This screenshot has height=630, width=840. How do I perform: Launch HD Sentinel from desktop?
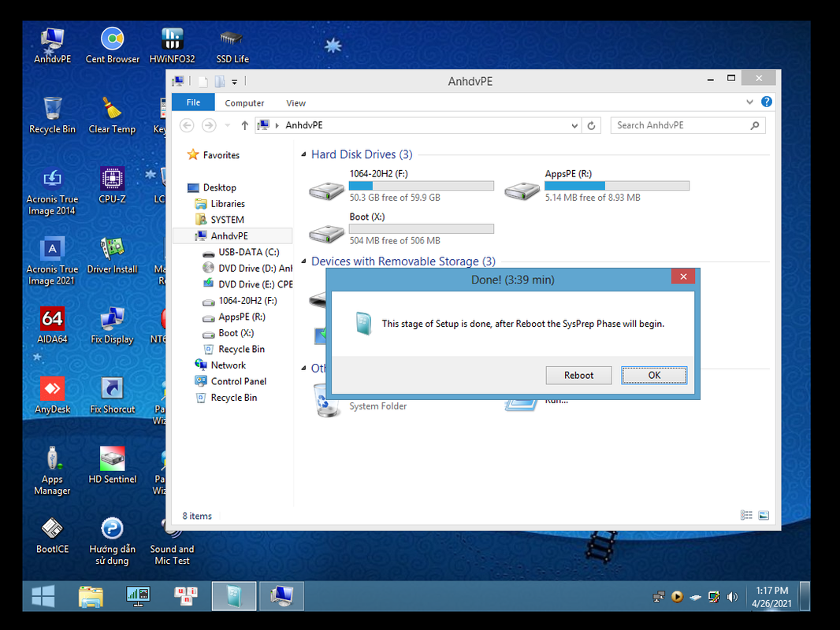[x=112, y=465]
